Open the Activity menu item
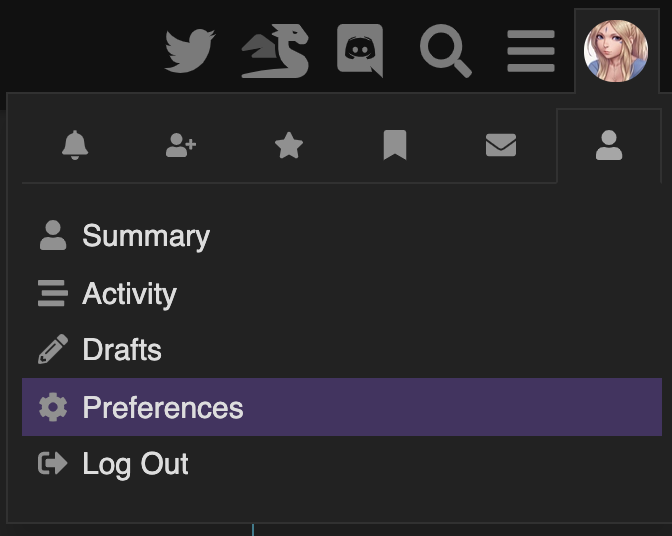Image resolution: width=672 pixels, height=536 pixels. tap(129, 294)
